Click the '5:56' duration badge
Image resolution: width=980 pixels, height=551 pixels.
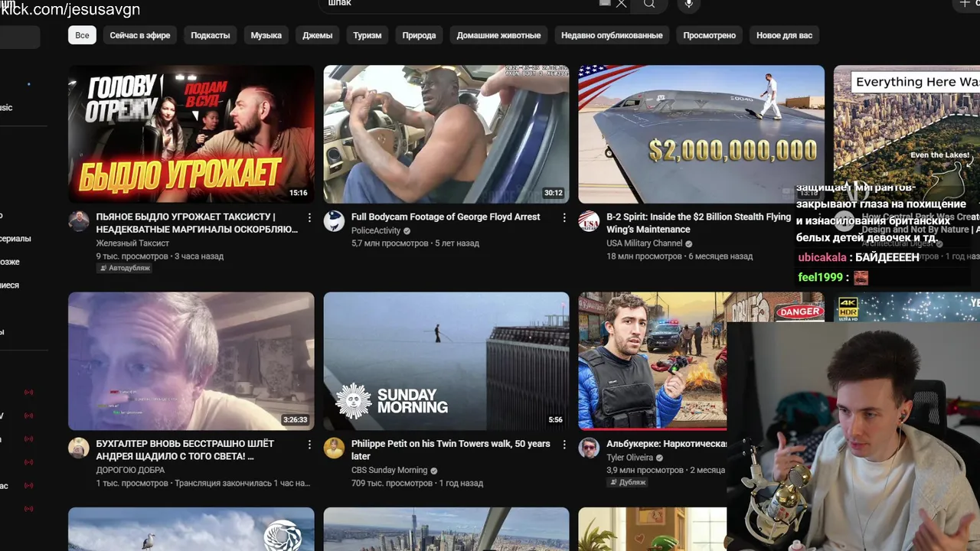click(x=556, y=419)
